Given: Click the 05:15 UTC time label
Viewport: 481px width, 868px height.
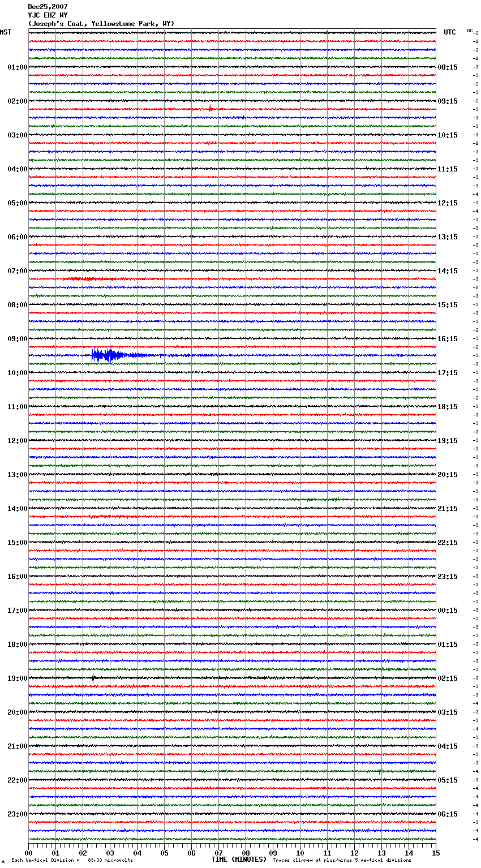Looking at the screenshot, I should (448, 780).
